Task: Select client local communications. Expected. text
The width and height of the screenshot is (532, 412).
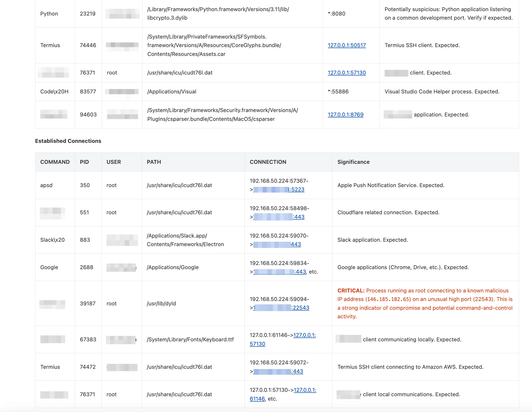Action: coord(412,394)
